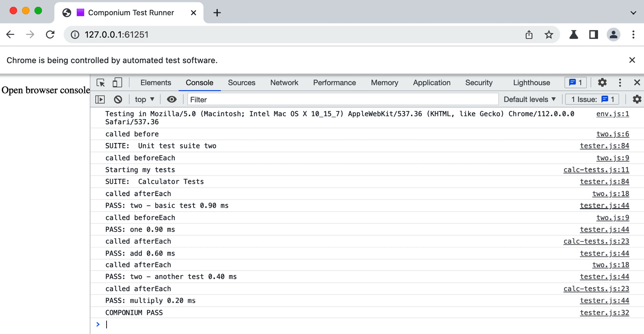Expand the tab search chevron
644x334 pixels.
633,13
